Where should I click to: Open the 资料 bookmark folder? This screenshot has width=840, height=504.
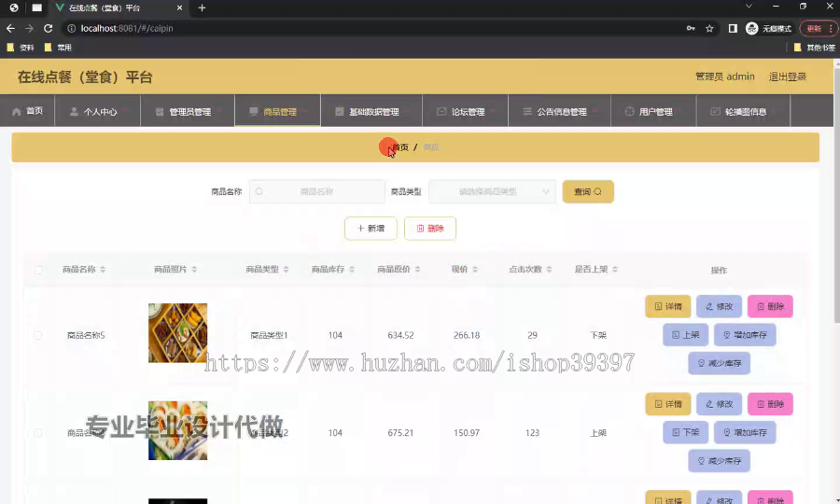[x=21, y=48]
